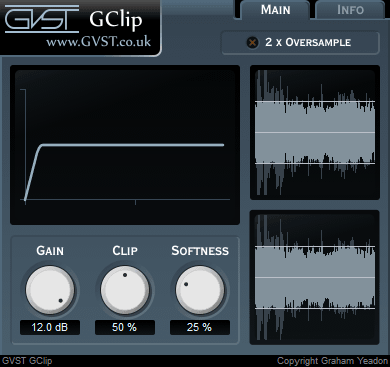Click the GVST logo
Screen dimensions: 390x367
(x=42, y=19)
